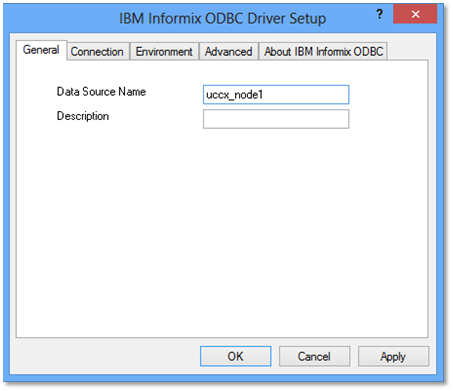
Task: Switch to the General tab
Action: [41, 50]
